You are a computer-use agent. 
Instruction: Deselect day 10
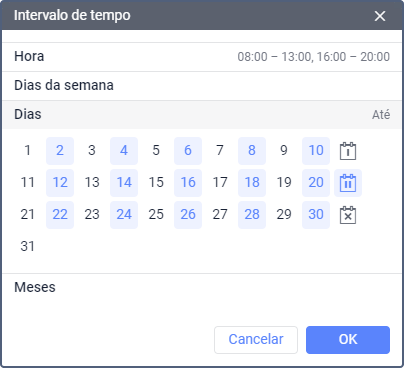pos(316,151)
